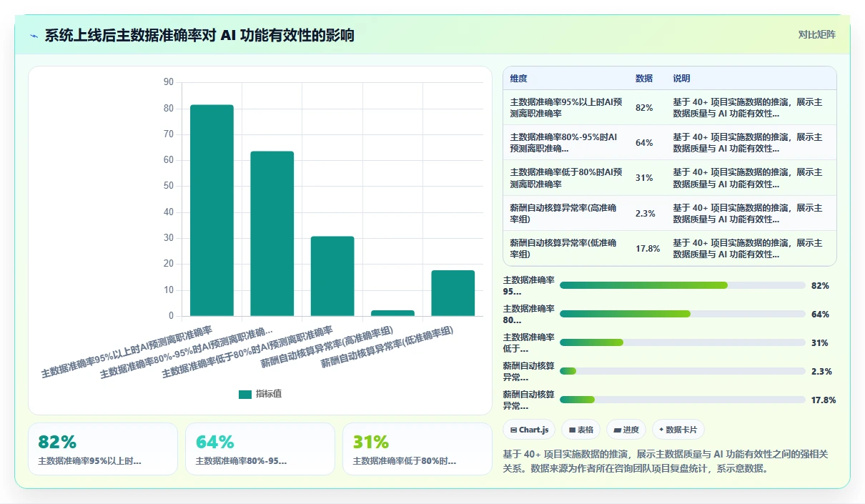Click the chart title heading text

point(199,36)
